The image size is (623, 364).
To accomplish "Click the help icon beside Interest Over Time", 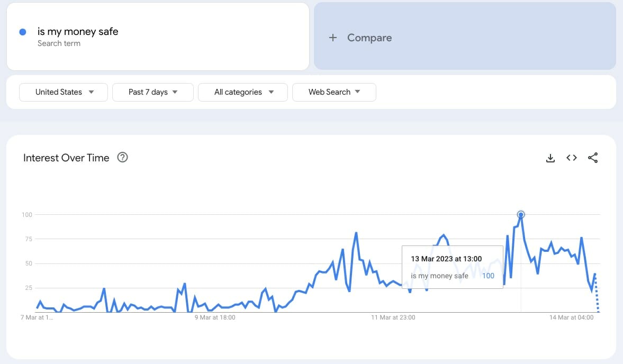I will point(122,158).
